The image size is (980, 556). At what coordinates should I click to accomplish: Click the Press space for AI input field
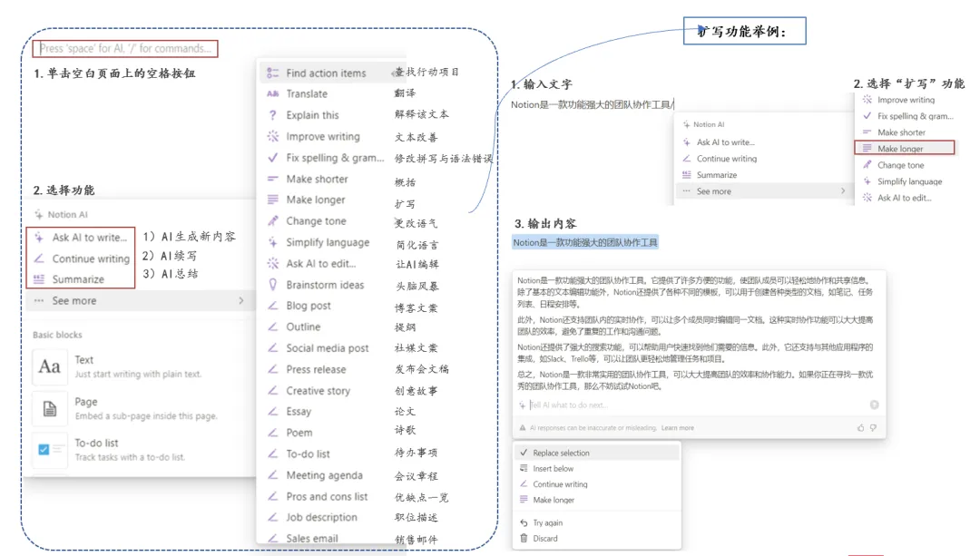(125, 48)
